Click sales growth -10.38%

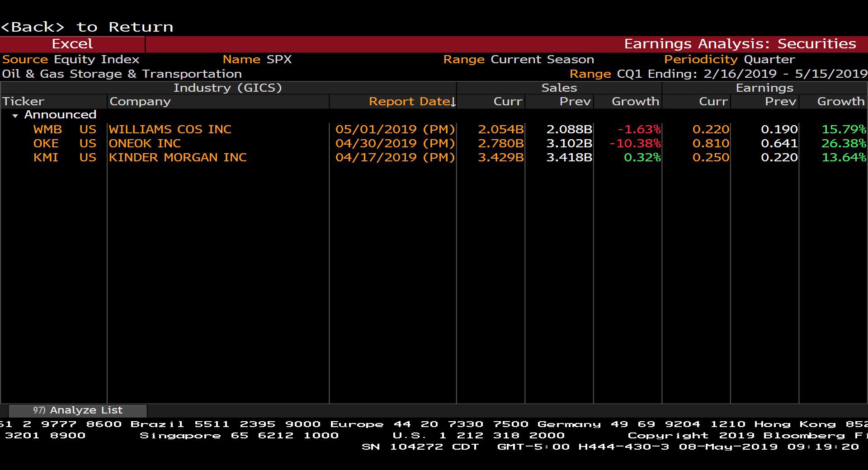[x=635, y=143]
